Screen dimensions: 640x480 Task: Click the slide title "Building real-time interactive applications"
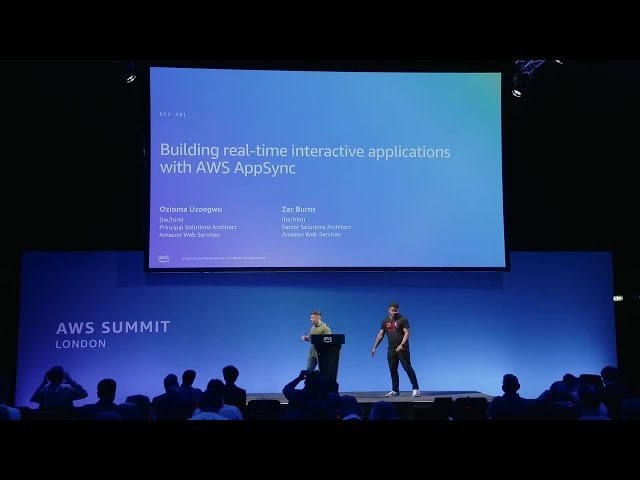pos(305,151)
